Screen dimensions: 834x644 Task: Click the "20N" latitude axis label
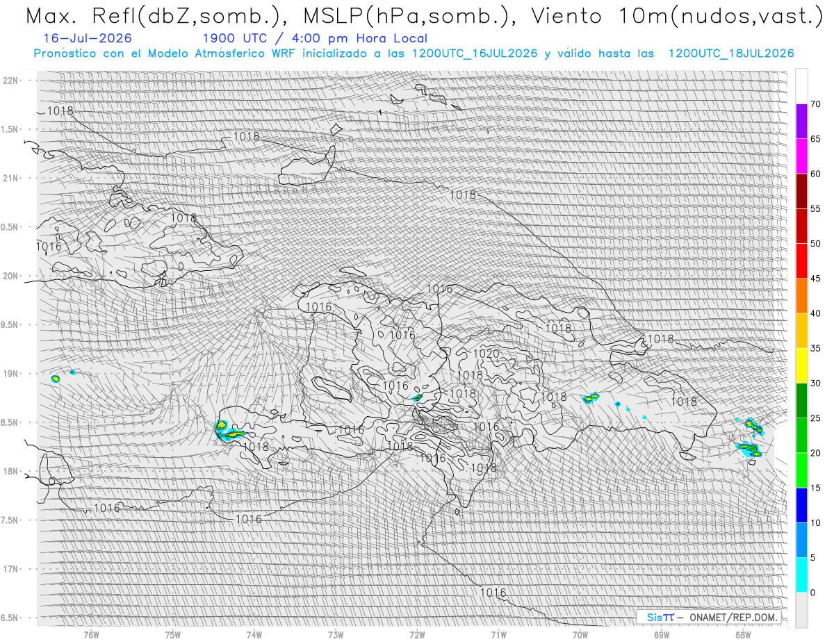click(12, 276)
